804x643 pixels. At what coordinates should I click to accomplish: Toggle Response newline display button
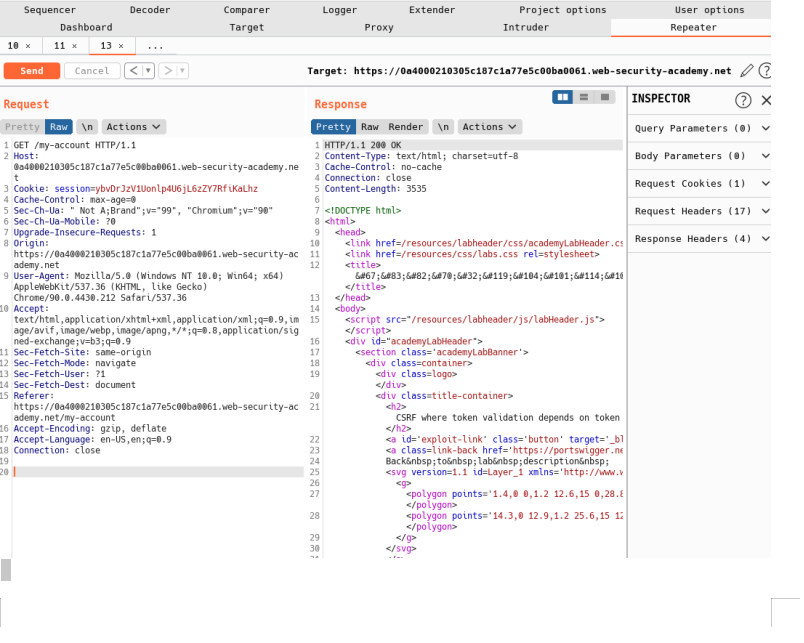pyautogui.click(x=443, y=127)
